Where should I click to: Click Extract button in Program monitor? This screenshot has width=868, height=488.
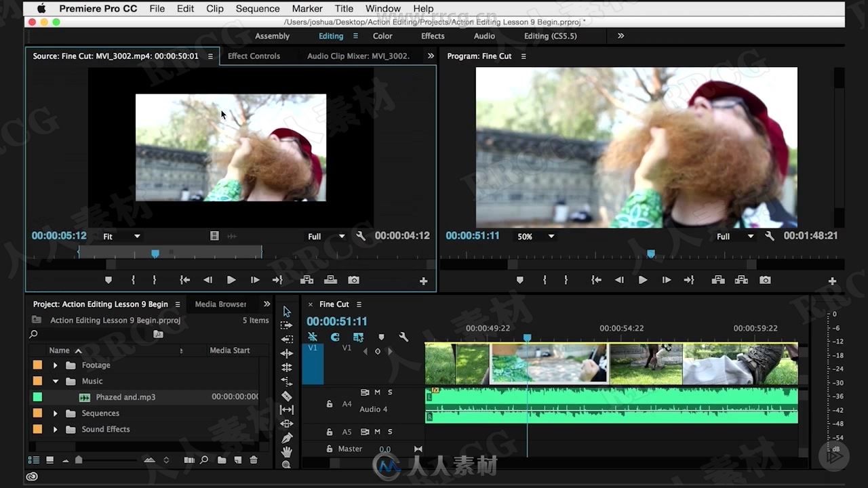(741, 280)
